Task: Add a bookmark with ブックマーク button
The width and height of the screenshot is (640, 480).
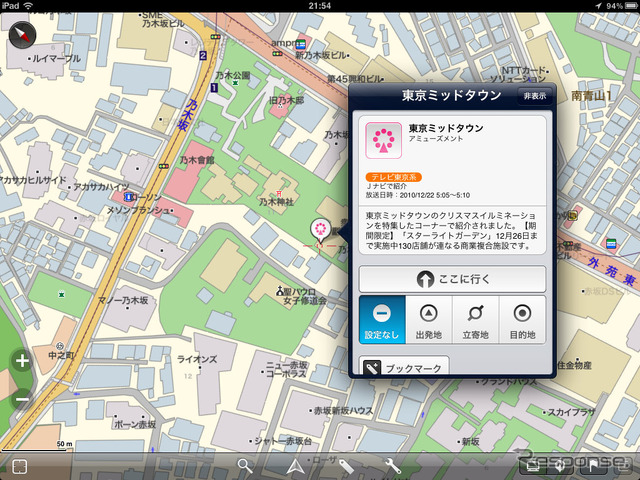Action: tap(404, 367)
